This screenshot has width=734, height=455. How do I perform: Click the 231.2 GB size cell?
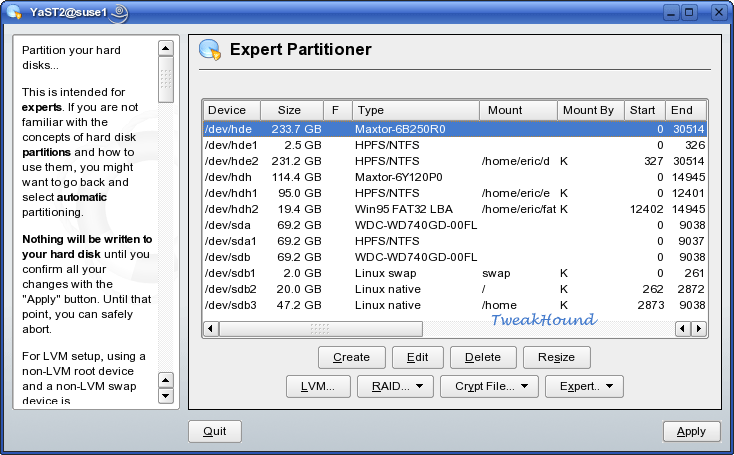pyautogui.click(x=296, y=161)
